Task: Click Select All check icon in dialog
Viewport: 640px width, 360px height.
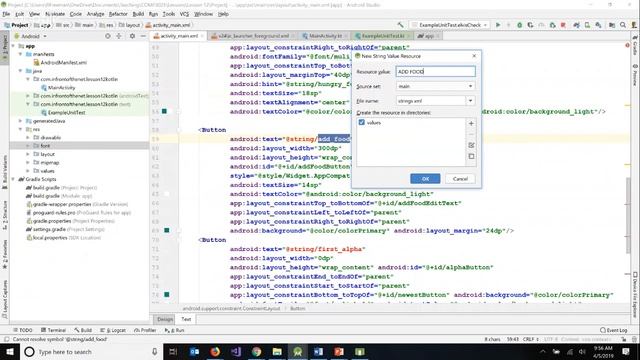Action: click(x=471, y=145)
